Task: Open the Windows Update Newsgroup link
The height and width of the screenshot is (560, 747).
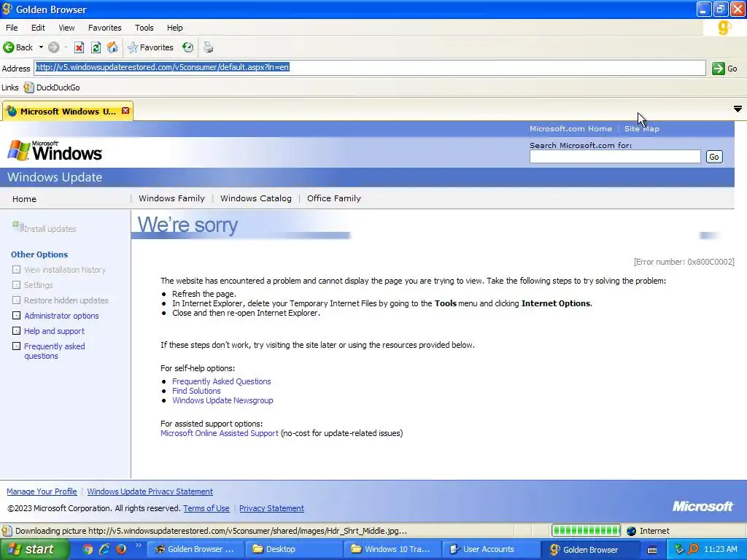Action: click(x=222, y=400)
